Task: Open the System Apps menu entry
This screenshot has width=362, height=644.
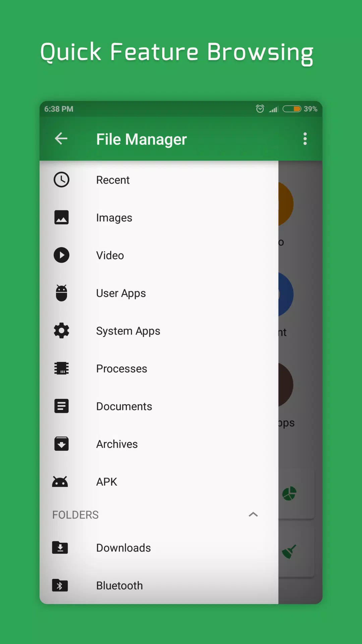Action: pos(159,330)
